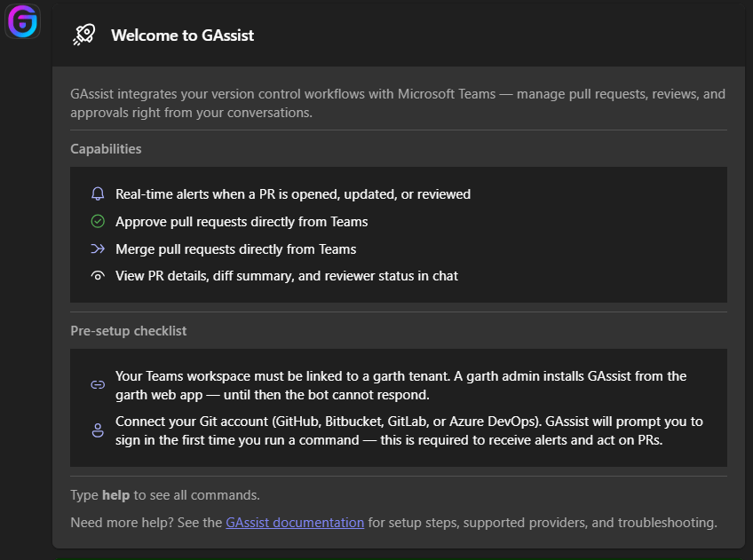Click the merge arrows icon

coord(98,248)
